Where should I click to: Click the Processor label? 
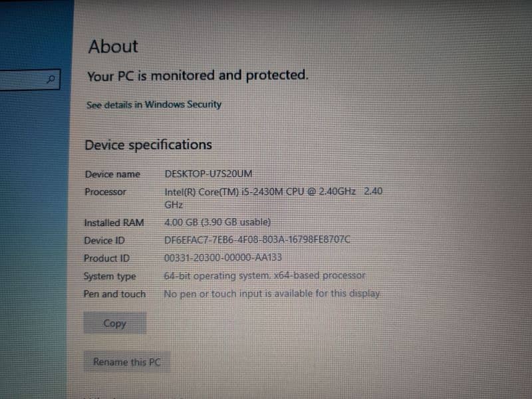click(106, 192)
